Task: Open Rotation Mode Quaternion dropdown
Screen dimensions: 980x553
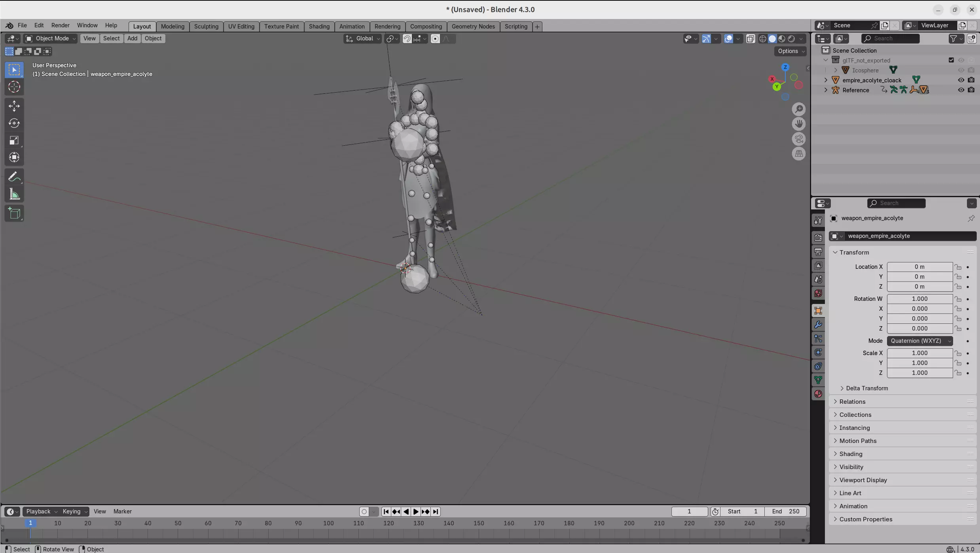Action: point(919,341)
